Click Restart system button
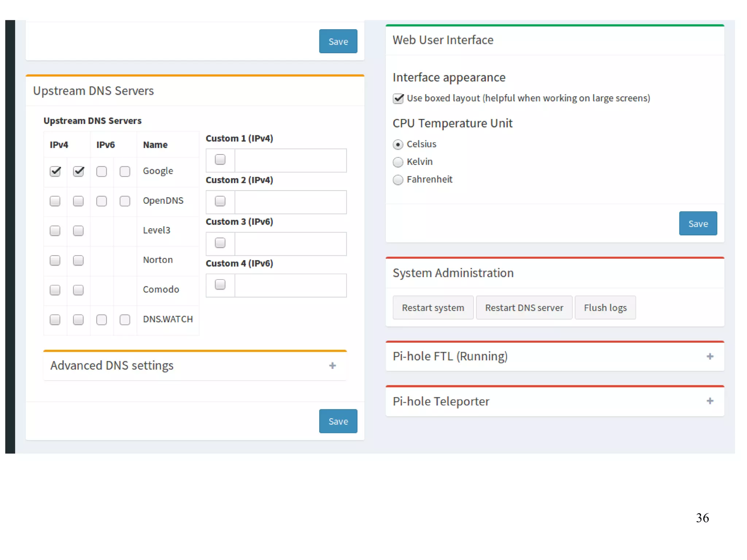Viewport: 747px width, 560px height. coord(433,308)
